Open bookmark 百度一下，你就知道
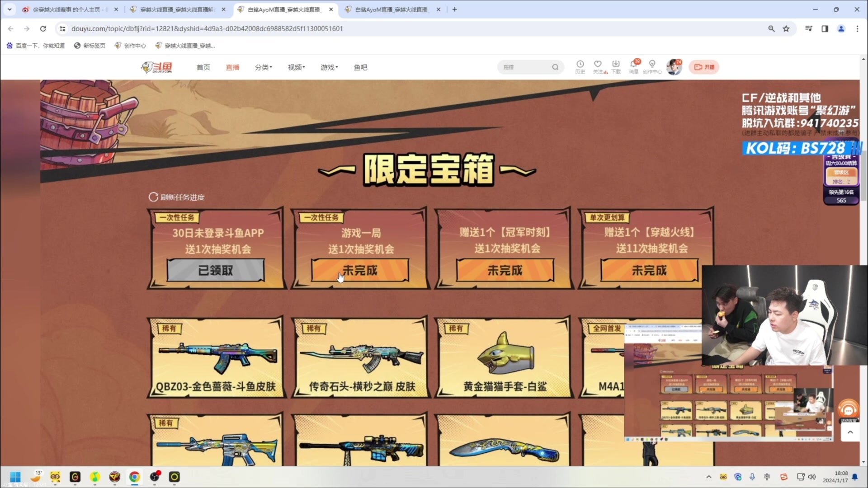This screenshot has height=488, width=868. (x=36, y=46)
